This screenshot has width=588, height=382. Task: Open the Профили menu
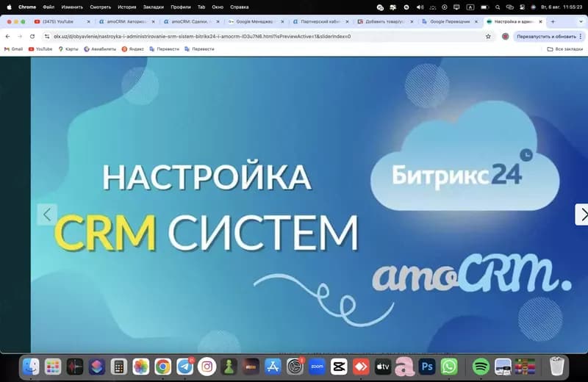click(181, 7)
